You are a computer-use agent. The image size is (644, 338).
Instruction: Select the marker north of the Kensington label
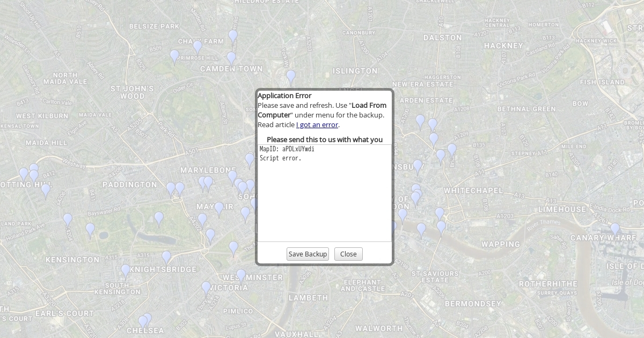pyautogui.click(x=90, y=230)
